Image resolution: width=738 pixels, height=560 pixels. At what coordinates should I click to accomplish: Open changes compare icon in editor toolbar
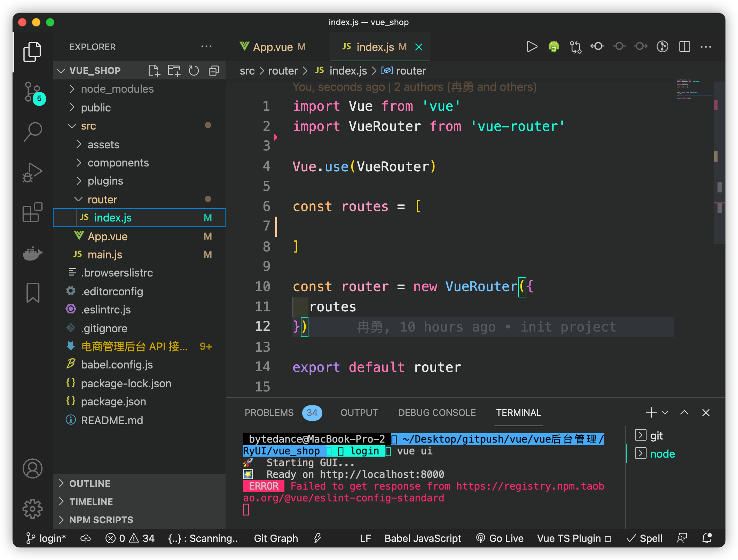coord(575,47)
